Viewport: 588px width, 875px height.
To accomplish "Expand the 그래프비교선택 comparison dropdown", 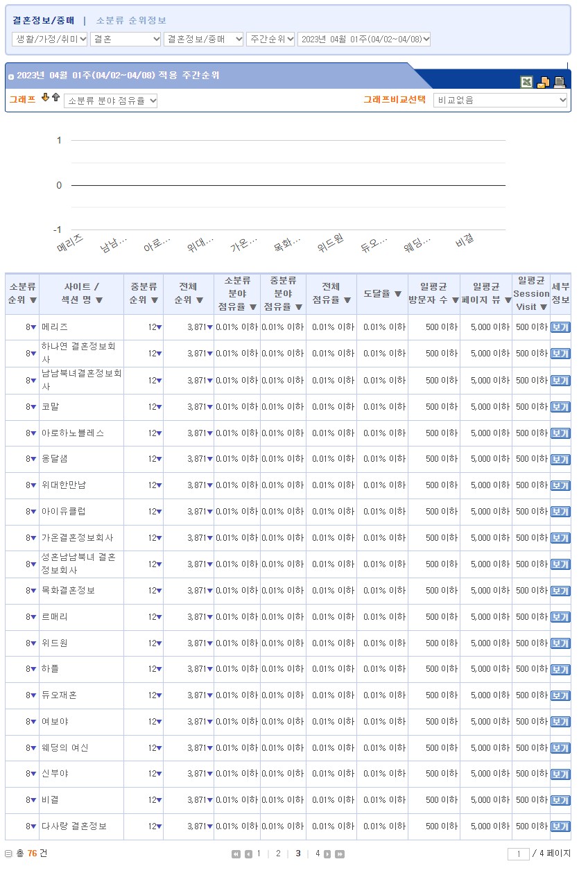I will (x=500, y=101).
